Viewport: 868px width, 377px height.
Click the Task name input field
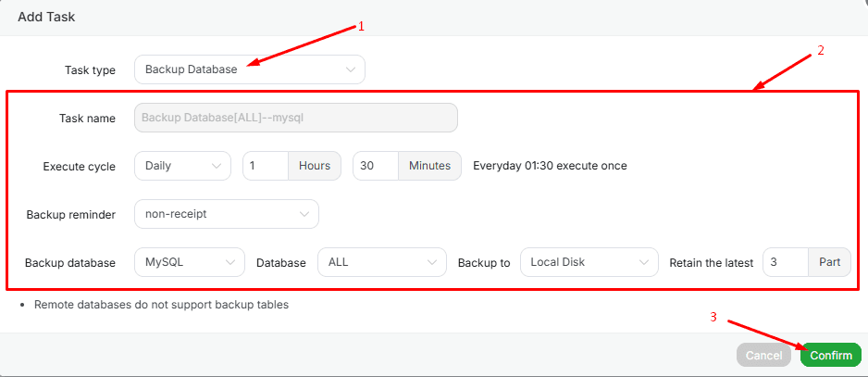point(296,118)
